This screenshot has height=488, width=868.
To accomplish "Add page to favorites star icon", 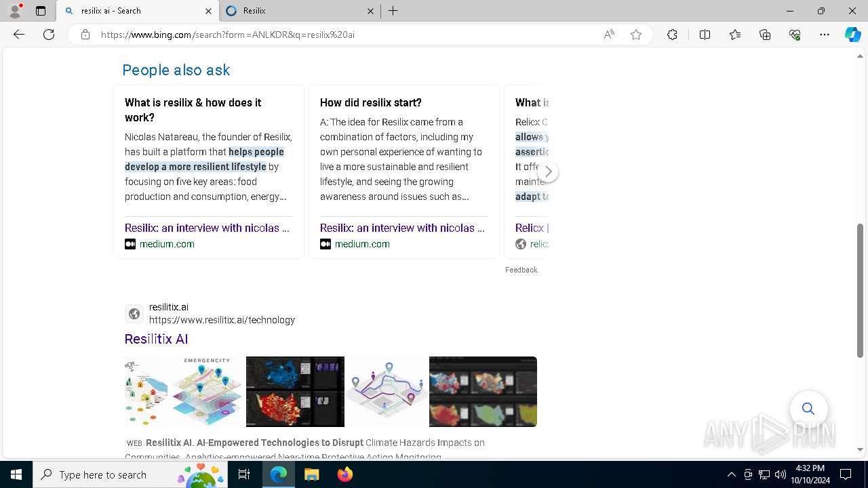I will 636,35.
